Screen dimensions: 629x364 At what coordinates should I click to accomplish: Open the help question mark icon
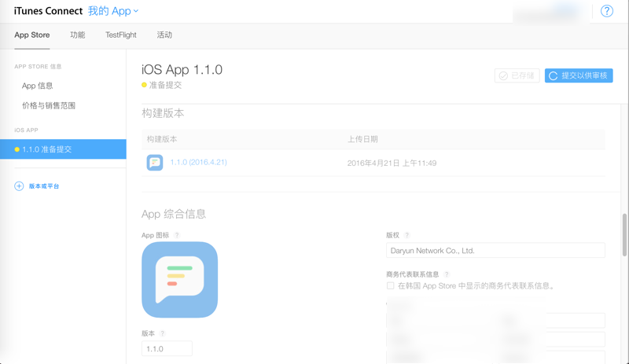click(x=606, y=11)
